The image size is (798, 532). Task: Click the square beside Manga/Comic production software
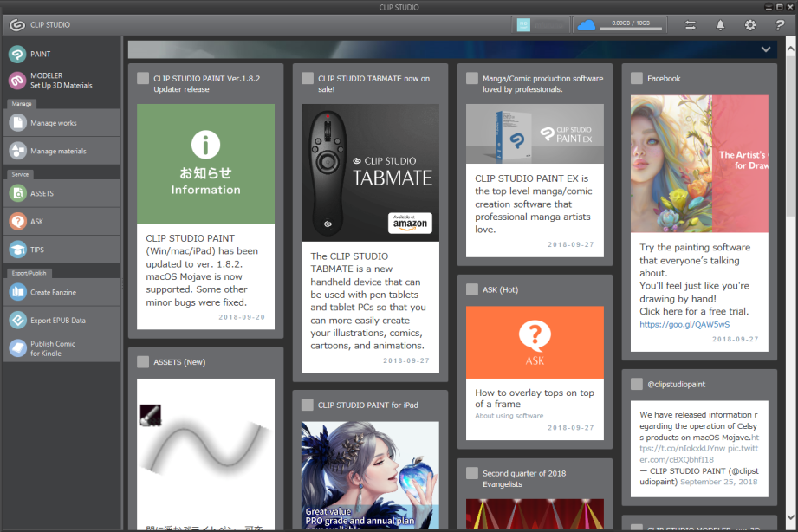(x=472, y=78)
